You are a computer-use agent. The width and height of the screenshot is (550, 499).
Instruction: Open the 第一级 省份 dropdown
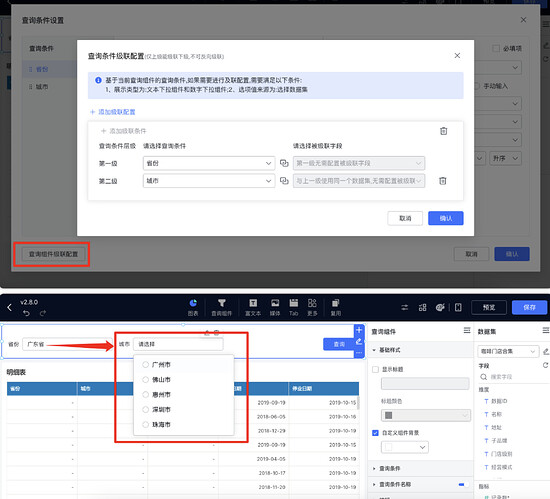click(209, 163)
